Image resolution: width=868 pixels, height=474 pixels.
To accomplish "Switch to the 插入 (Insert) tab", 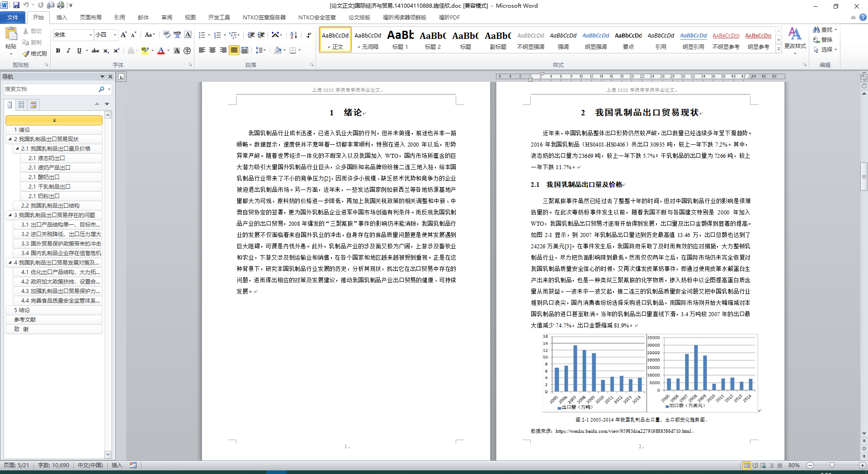I will 61,17.
